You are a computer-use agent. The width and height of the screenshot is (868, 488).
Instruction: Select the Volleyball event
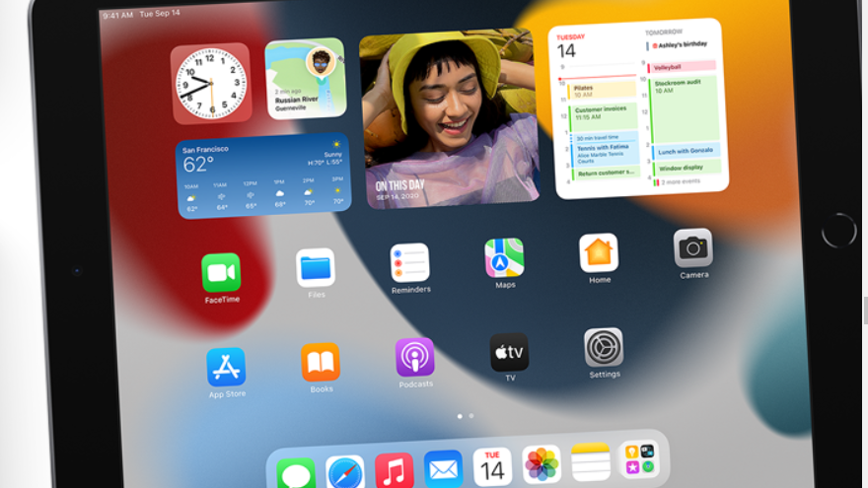pyautogui.click(x=682, y=67)
